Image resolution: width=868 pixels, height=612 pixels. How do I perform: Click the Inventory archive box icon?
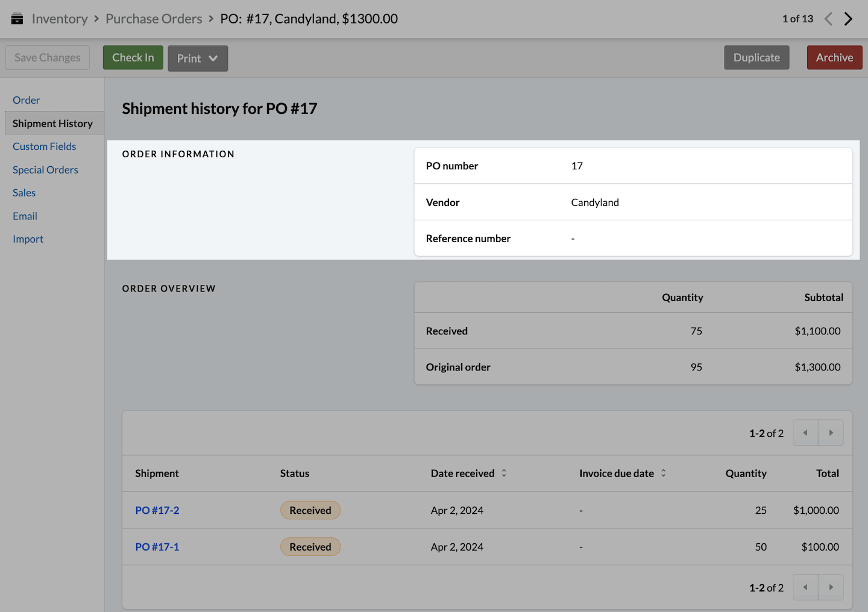[x=17, y=19]
